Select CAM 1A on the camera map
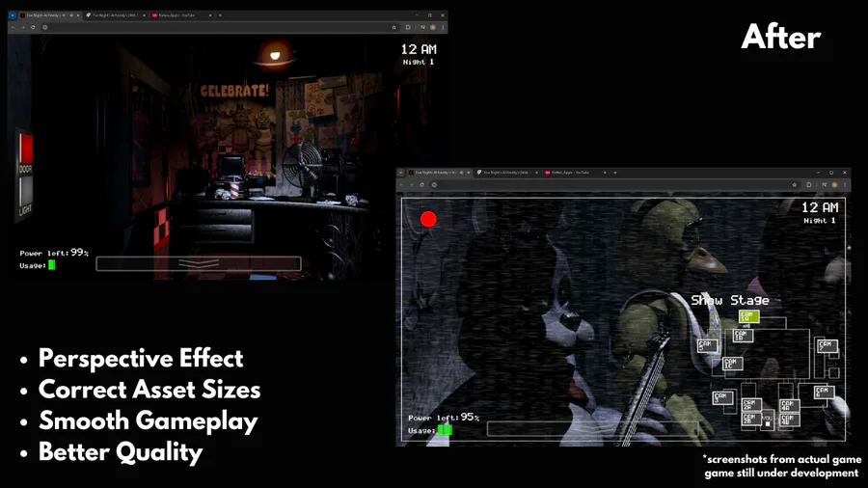This screenshot has width=868, height=488. click(x=748, y=316)
